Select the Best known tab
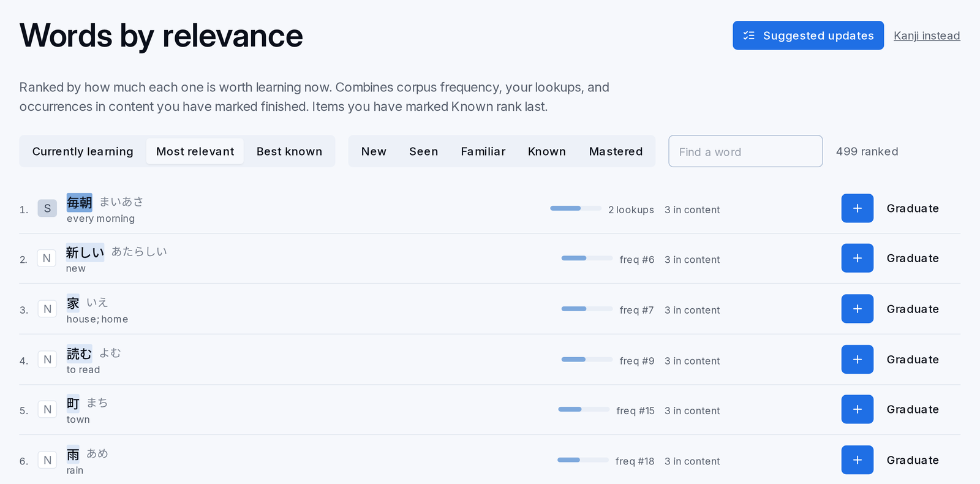The image size is (980, 484). 289,151
